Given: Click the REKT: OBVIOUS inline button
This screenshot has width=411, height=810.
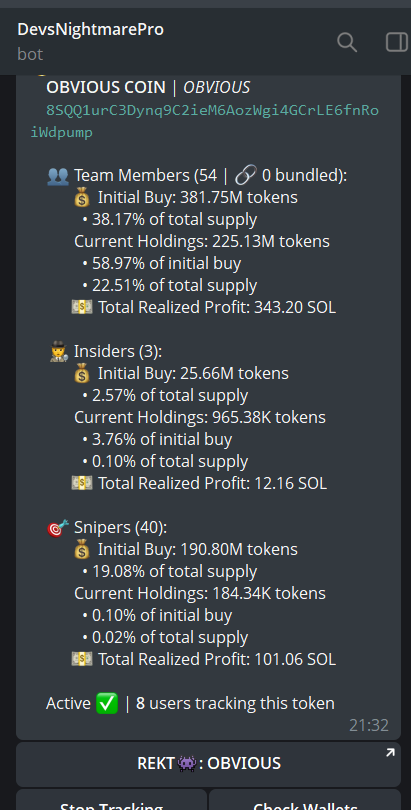Looking at the screenshot, I should (x=209, y=764).
